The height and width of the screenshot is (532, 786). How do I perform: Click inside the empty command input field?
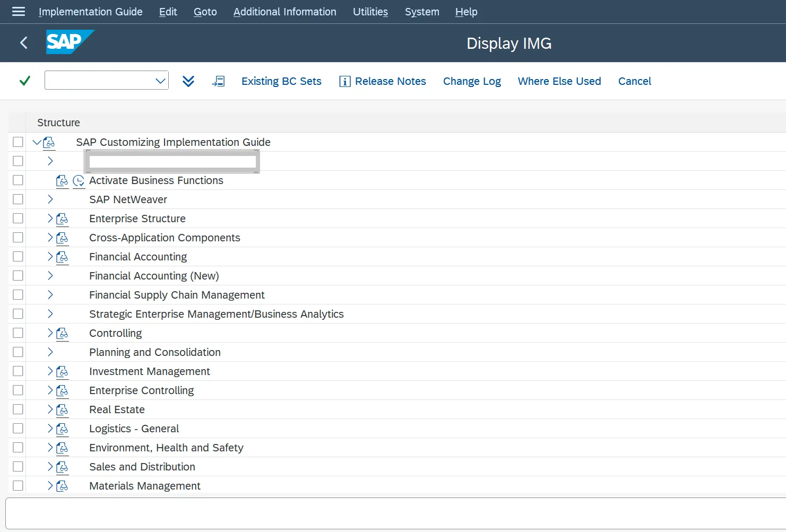click(x=98, y=80)
